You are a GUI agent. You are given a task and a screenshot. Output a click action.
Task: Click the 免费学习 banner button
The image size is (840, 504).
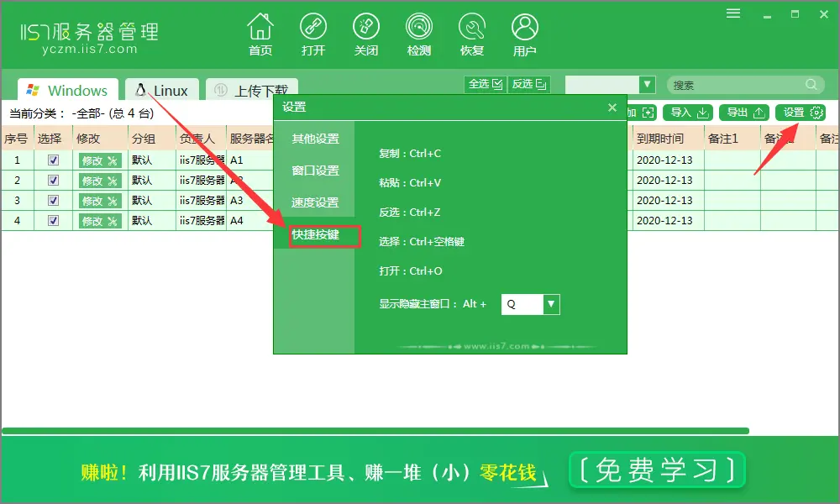point(657,470)
